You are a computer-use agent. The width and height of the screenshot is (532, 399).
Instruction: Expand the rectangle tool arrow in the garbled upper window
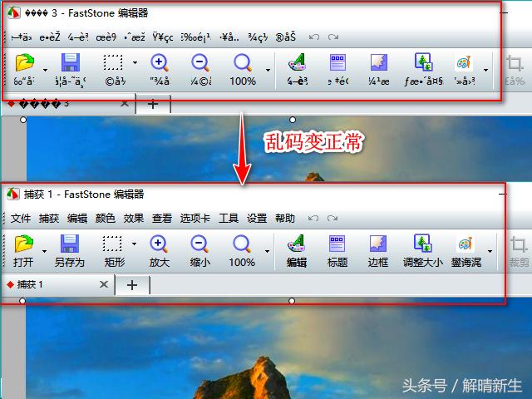135,62
